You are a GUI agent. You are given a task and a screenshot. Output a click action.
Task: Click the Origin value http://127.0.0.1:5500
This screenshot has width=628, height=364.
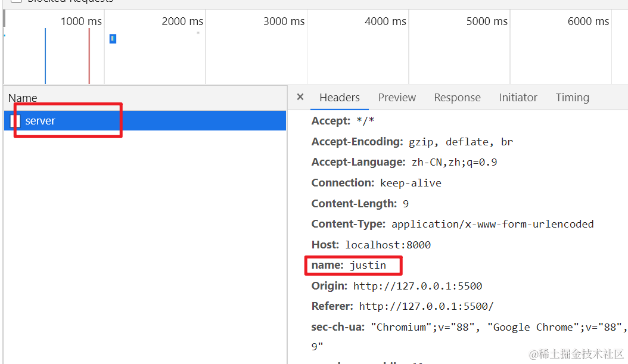click(x=418, y=286)
